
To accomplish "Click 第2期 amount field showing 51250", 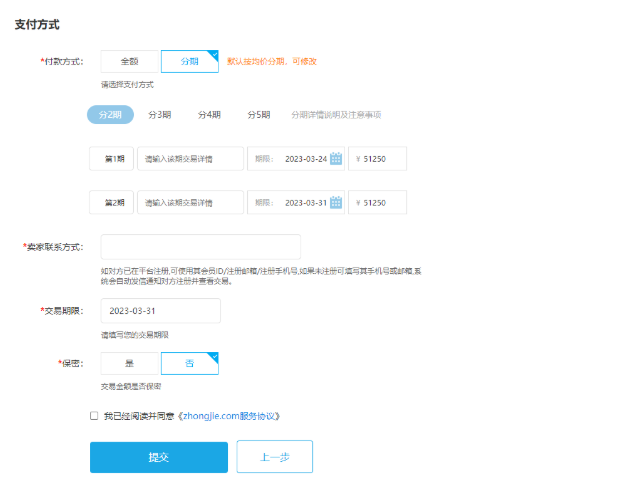I will (x=378, y=202).
